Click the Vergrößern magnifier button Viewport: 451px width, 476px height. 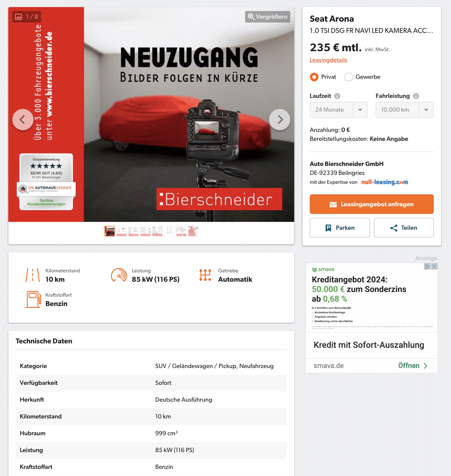[268, 17]
